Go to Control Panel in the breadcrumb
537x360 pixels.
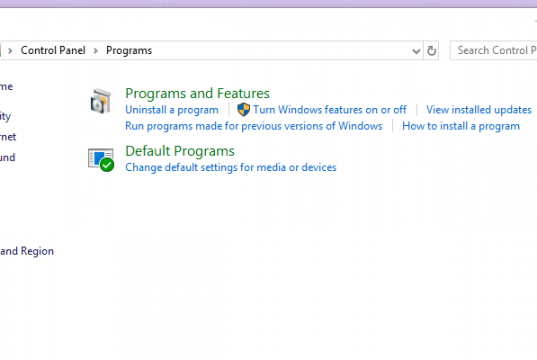53,50
